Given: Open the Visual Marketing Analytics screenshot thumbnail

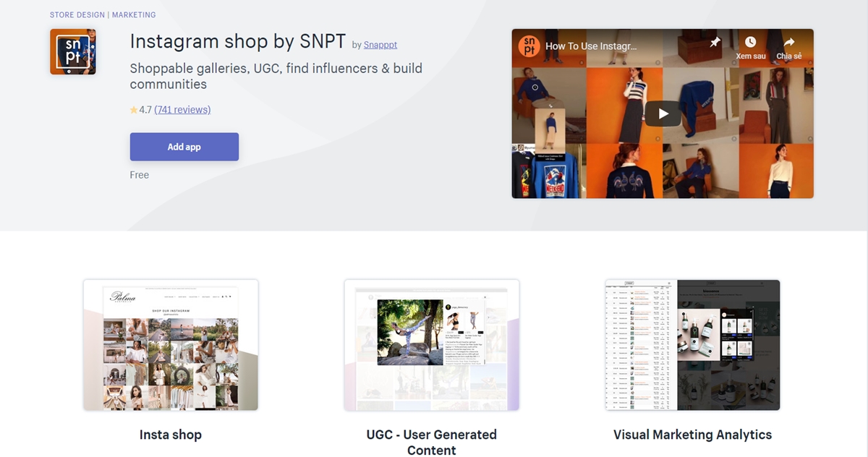Looking at the screenshot, I should pos(692,345).
